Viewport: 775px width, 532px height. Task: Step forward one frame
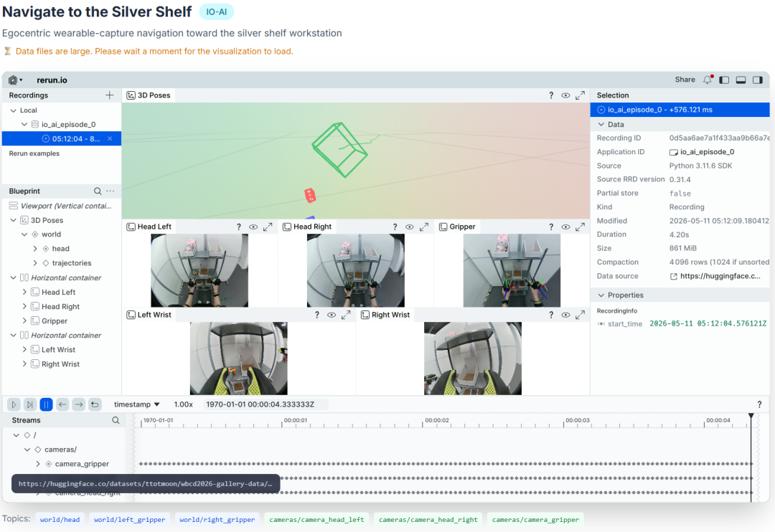pos(79,404)
